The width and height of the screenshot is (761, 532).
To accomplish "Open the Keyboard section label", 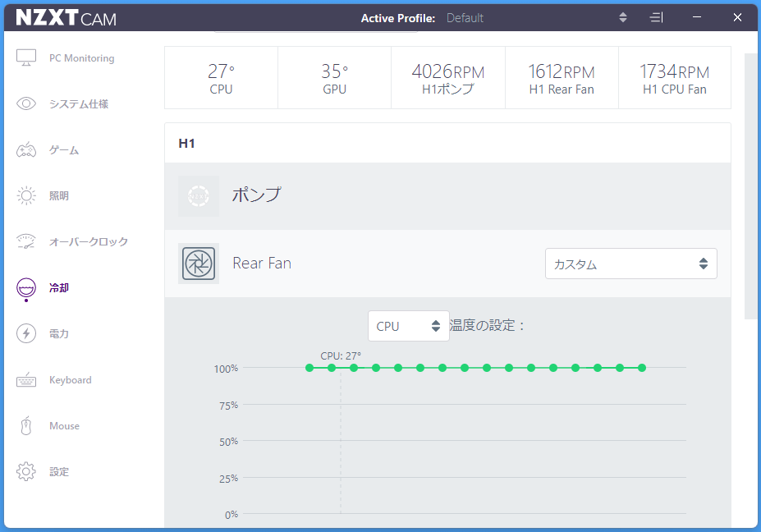I will coord(71,379).
